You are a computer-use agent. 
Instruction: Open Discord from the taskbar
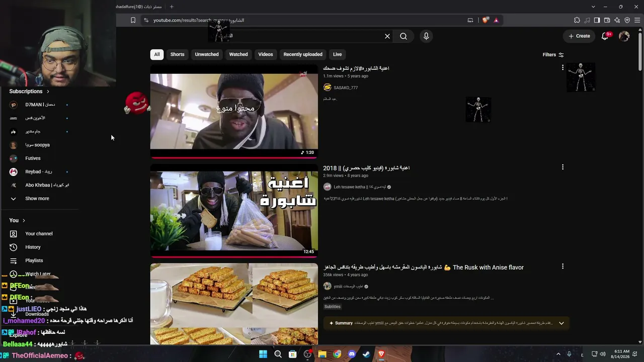(352, 354)
